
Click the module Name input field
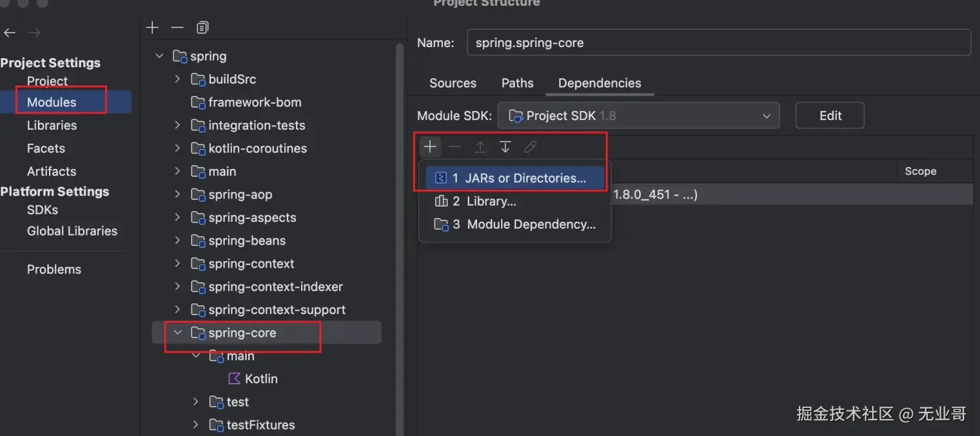tap(719, 42)
